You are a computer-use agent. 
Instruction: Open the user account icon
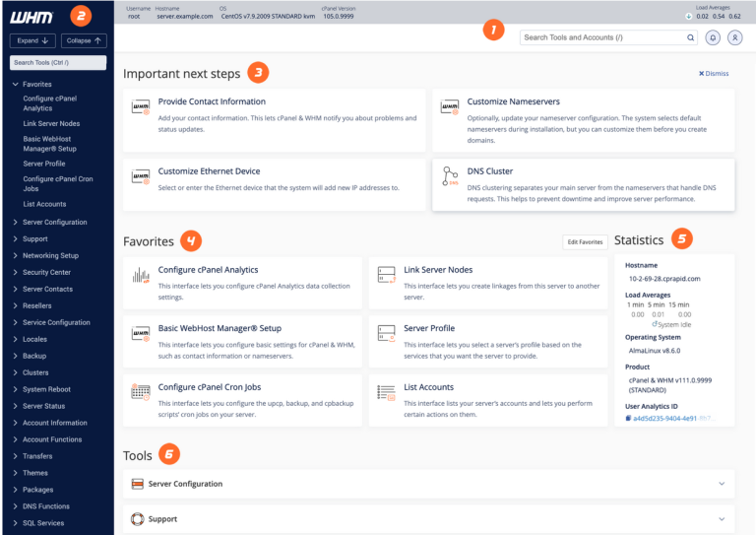pos(734,37)
